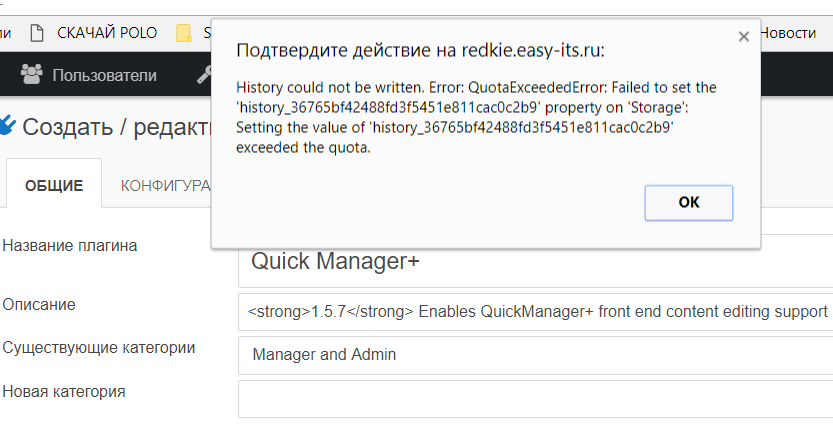The width and height of the screenshot is (833, 431).
Task: Open the СКАЧАЙ POLO bookmark text
Action: [x=107, y=33]
